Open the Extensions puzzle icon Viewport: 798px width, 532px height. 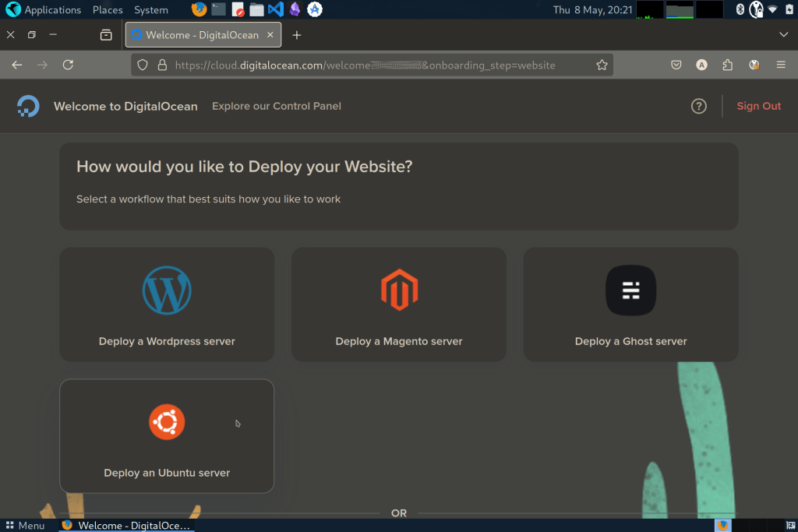(x=728, y=65)
